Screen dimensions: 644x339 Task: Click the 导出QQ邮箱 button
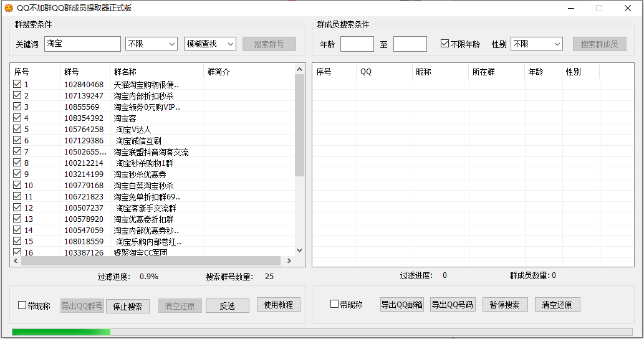tap(402, 305)
